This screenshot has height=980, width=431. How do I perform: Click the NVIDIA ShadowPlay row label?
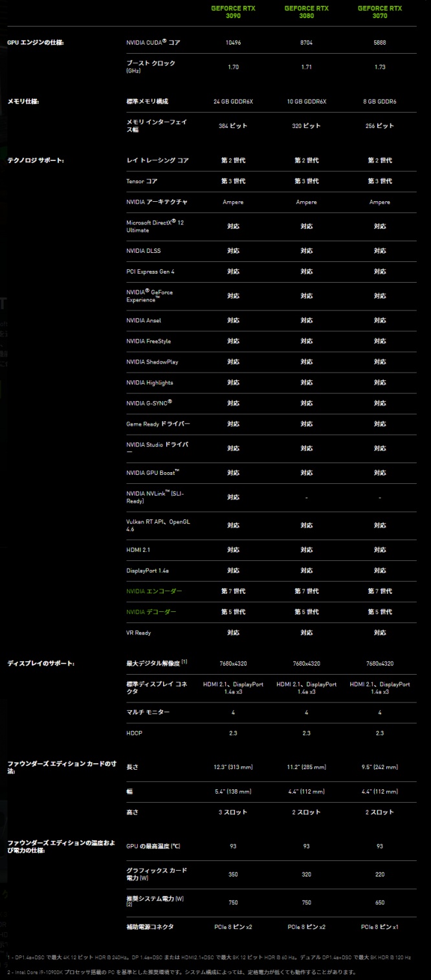(152, 362)
